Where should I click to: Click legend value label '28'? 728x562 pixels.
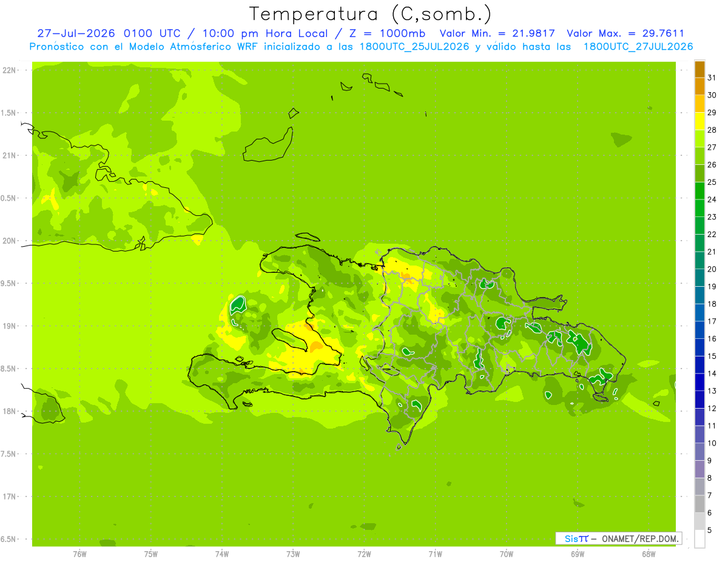(x=712, y=130)
